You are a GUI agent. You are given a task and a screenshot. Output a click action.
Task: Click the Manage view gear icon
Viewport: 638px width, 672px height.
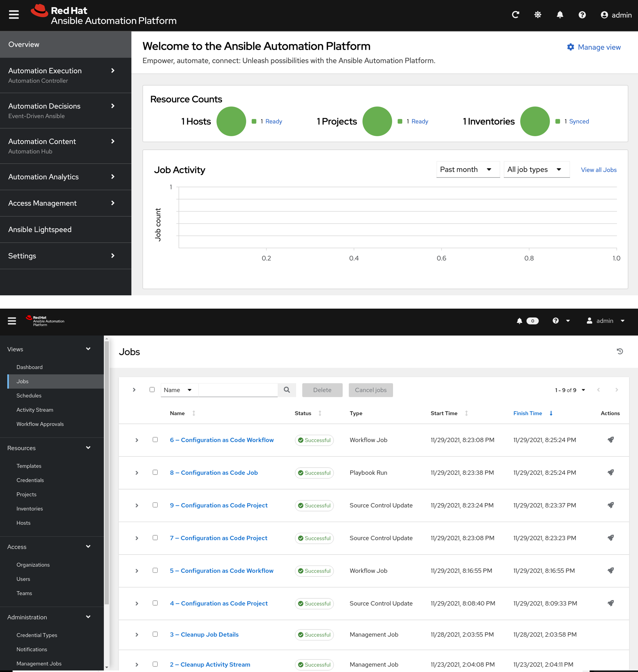[x=571, y=47]
